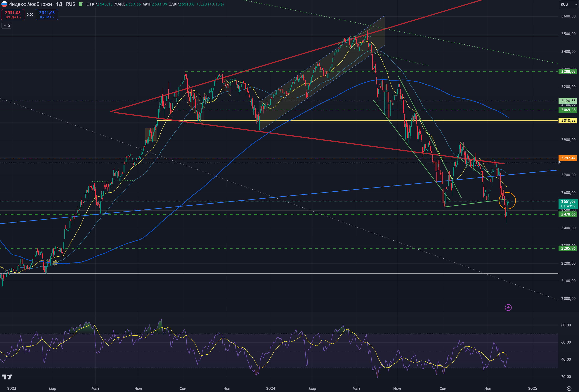
Task: Click the Russian flag symbol logo
Action: (x=4, y=4)
